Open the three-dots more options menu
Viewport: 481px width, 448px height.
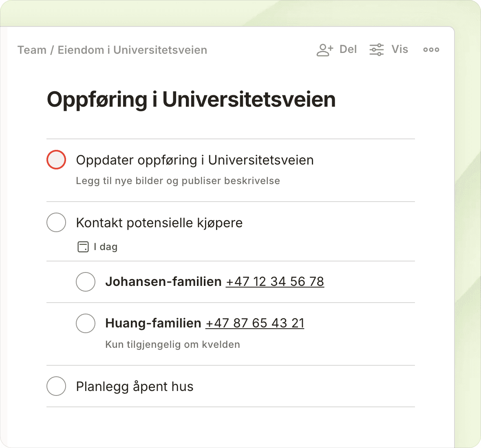[x=431, y=50]
